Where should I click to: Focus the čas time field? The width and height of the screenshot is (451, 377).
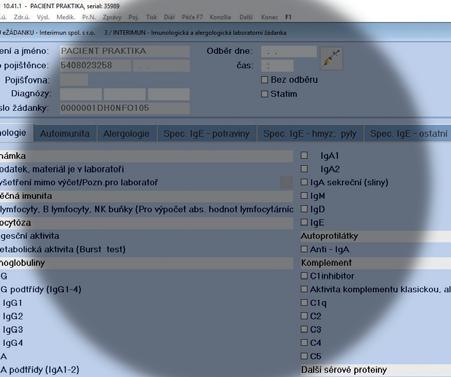point(277,66)
